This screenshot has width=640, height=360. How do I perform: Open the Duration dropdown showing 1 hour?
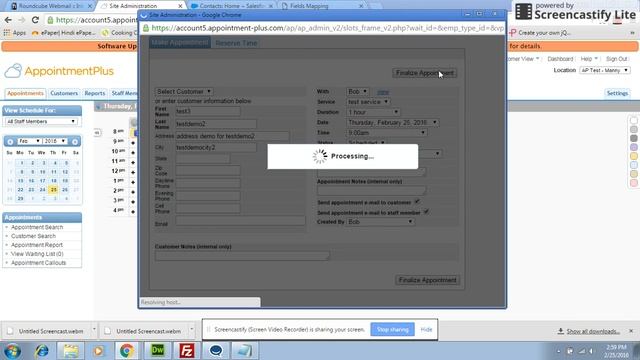pos(373,112)
